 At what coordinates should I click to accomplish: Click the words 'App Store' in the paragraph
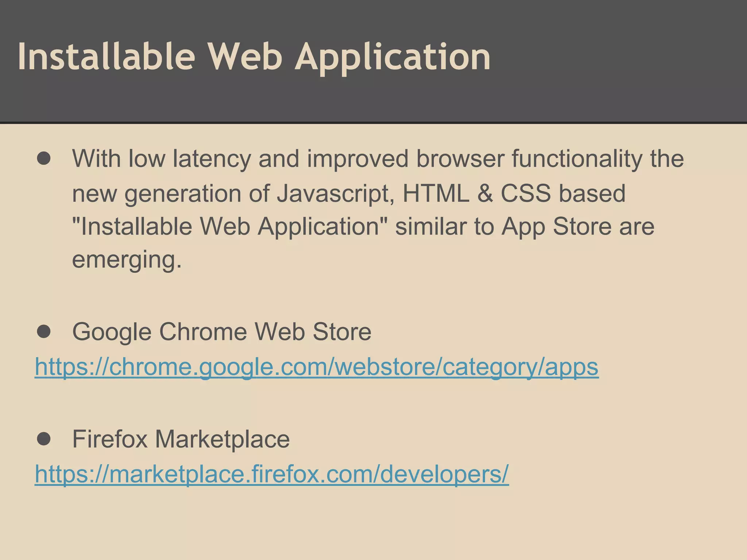click(556, 227)
